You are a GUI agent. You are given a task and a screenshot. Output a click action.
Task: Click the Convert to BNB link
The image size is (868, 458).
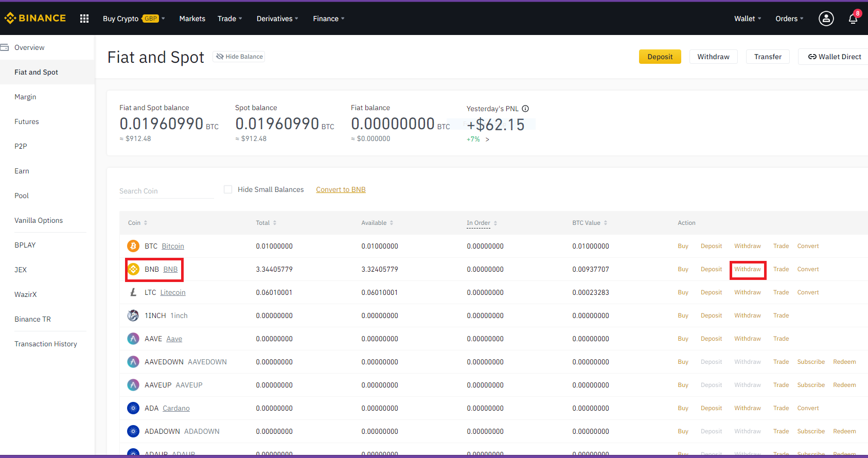click(341, 189)
